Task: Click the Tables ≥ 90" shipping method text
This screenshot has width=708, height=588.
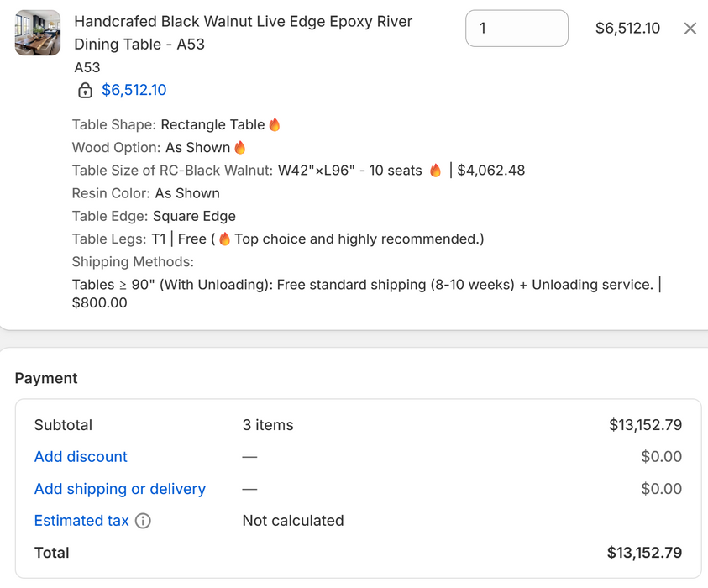Action: pyautogui.click(x=361, y=285)
